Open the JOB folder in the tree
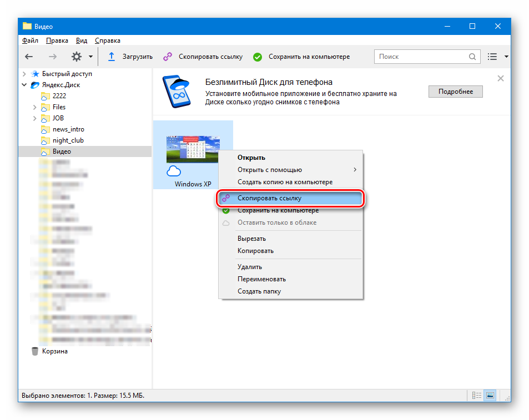 click(58, 118)
